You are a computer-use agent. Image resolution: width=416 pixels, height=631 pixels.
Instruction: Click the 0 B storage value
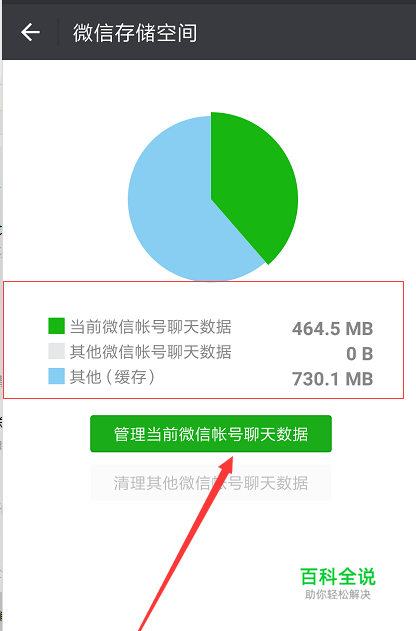(360, 354)
